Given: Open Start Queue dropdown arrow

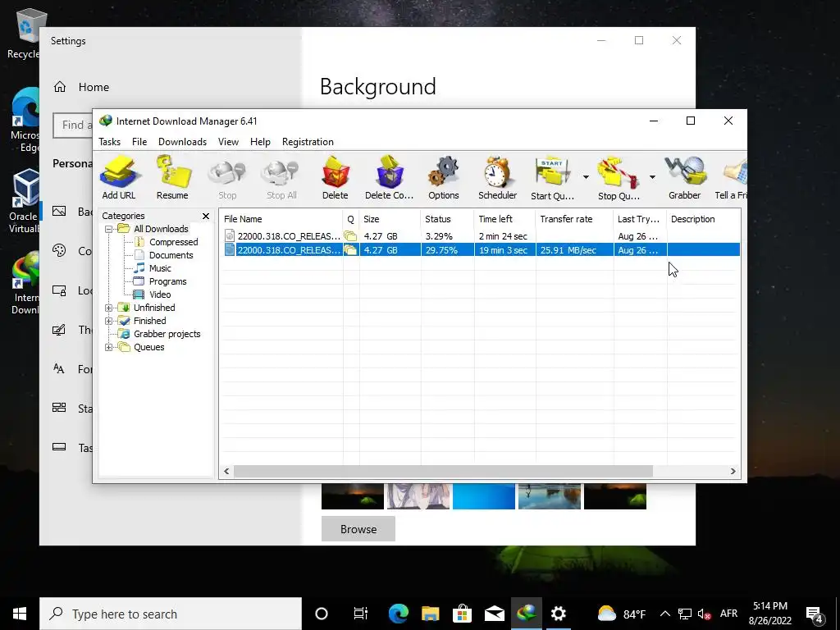Looking at the screenshot, I should coord(586,177).
